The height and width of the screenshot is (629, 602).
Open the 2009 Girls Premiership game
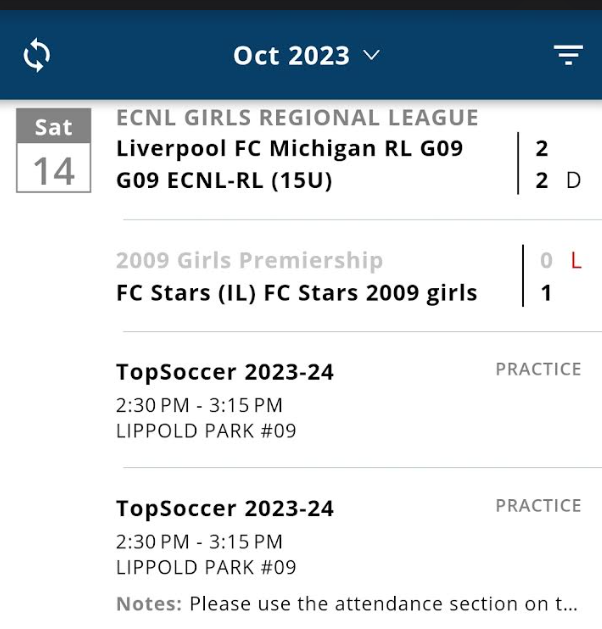coord(249,261)
